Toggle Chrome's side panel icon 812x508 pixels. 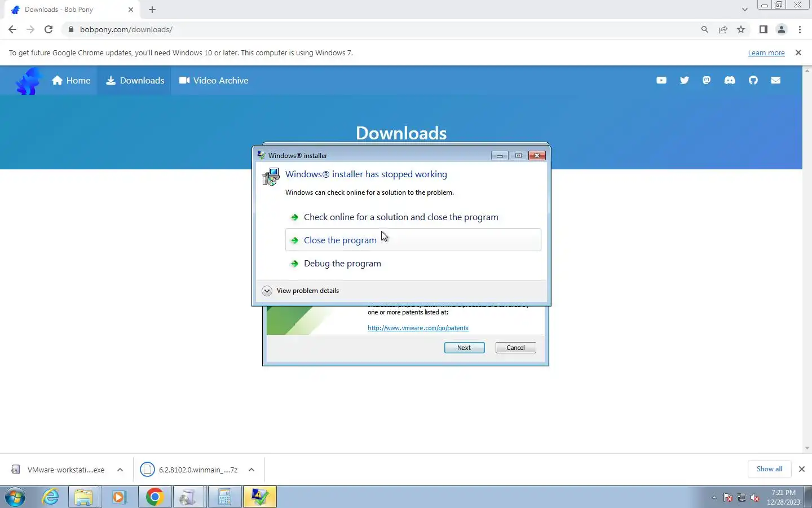pos(763,29)
